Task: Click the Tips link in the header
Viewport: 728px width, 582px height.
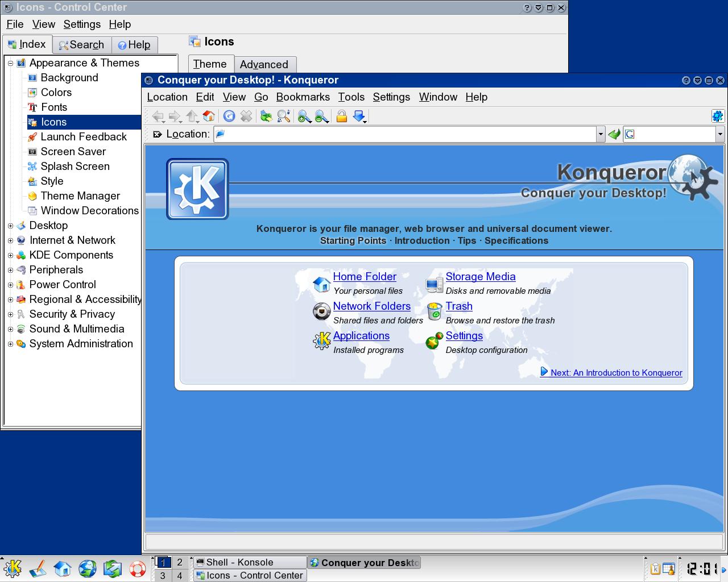Action: coord(467,240)
